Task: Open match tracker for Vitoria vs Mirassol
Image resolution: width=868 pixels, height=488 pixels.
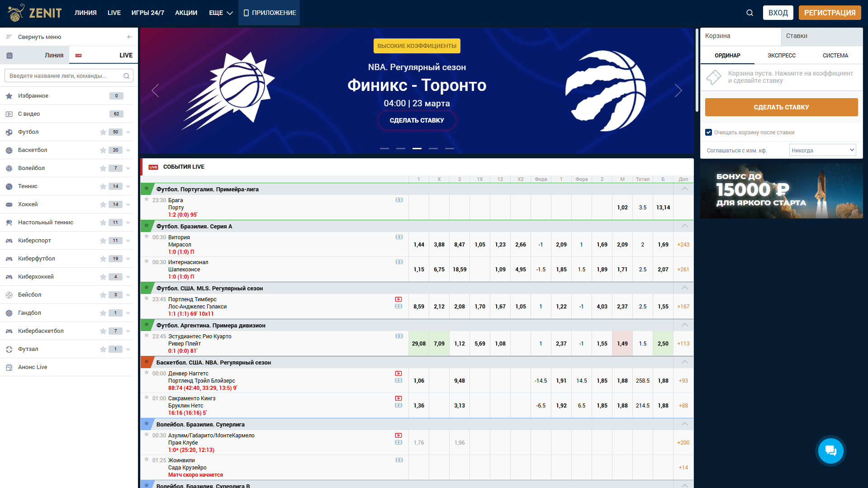Action: [399, 237]
